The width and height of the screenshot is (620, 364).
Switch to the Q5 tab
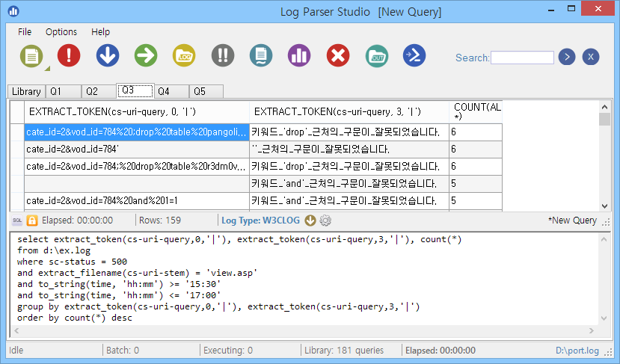pos(206,91)
